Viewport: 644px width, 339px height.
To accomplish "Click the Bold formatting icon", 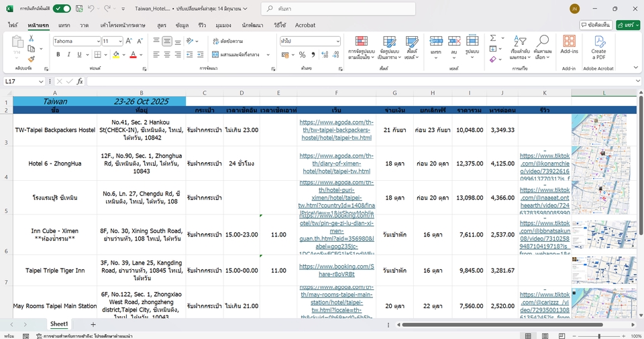I will [58, 55].
